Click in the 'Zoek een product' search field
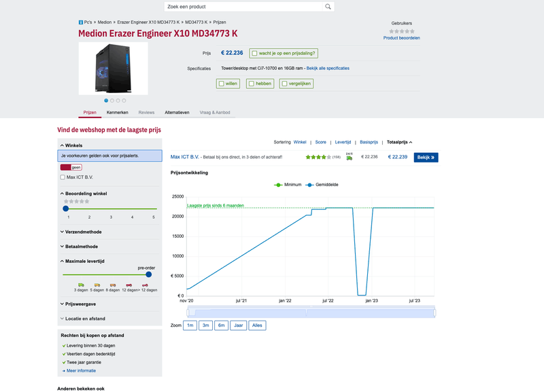The width and height of the screenshot is (544, 392). (x=243, y=7)
